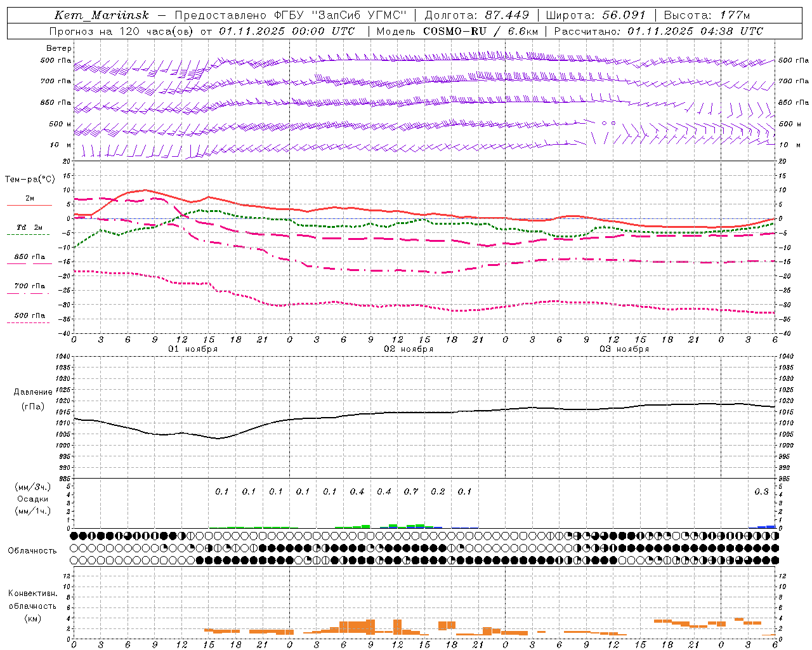Click the (мм/1ч.) precipitation unit label
This screenshot has height=650, width=812.
(33, 511)
